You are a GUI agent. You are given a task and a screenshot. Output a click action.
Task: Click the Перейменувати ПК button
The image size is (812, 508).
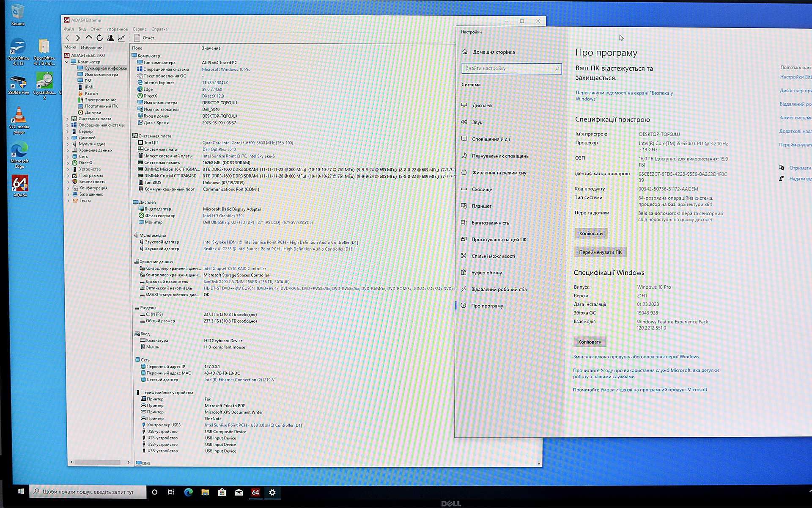coord(600,252)
